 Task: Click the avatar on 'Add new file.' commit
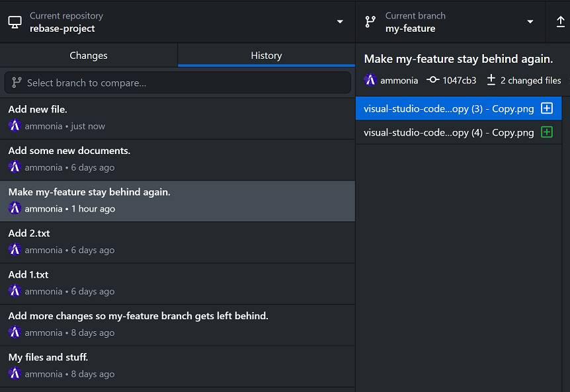[15, 126]
